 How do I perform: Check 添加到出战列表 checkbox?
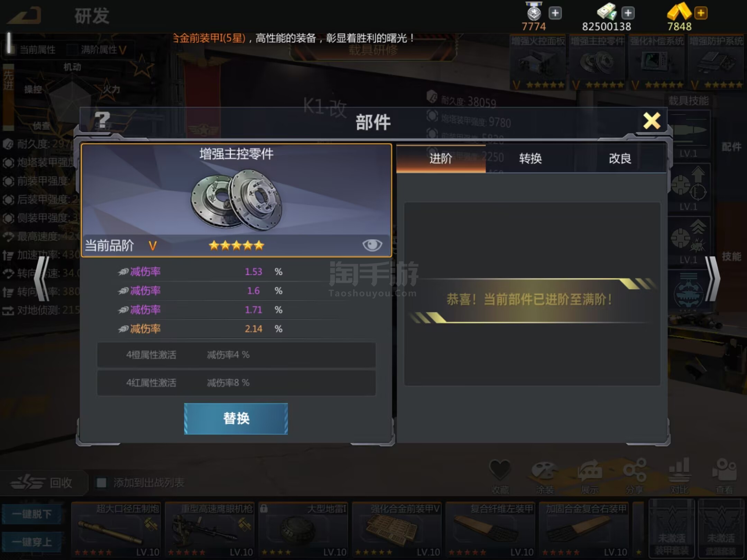(101, 483)
